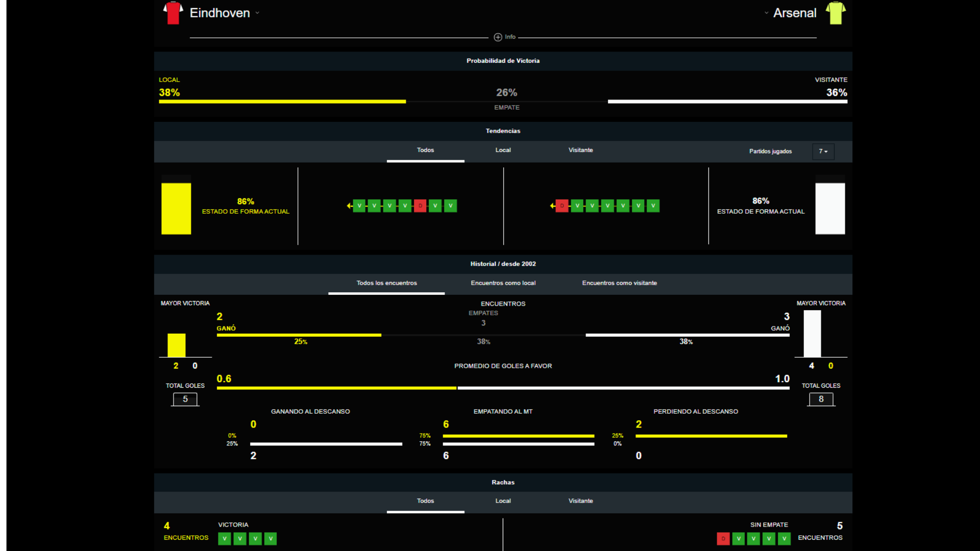This screenshot has width=980, height=551.
Task: Open the Eindhoven team dropdown chevron
Action: click(x=257, y=13)
